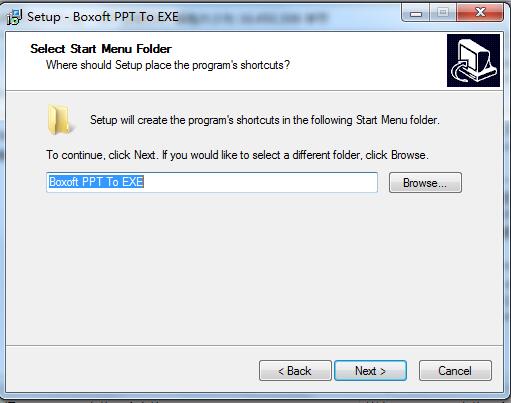Click the blurred background title behind the window
This screenshot has height=403, width=511.
point(255,17)
